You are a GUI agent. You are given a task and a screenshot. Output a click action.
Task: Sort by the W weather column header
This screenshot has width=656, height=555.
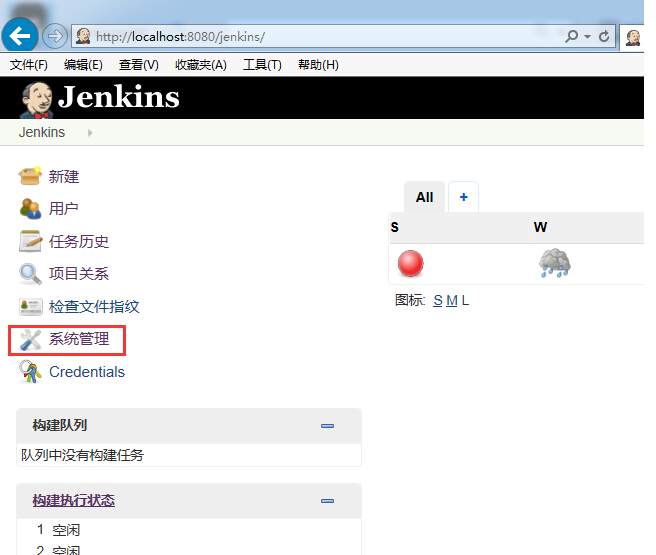540,227
